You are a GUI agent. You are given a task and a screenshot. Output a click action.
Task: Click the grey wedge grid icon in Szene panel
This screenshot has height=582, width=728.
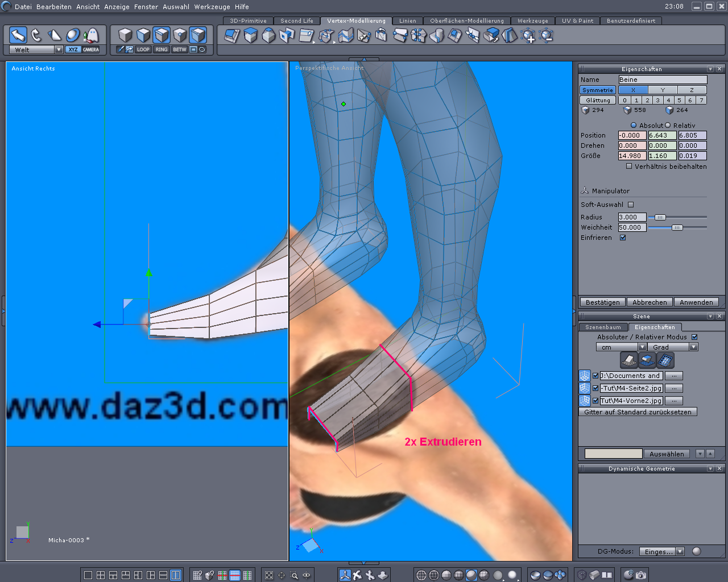click(628, 360)
